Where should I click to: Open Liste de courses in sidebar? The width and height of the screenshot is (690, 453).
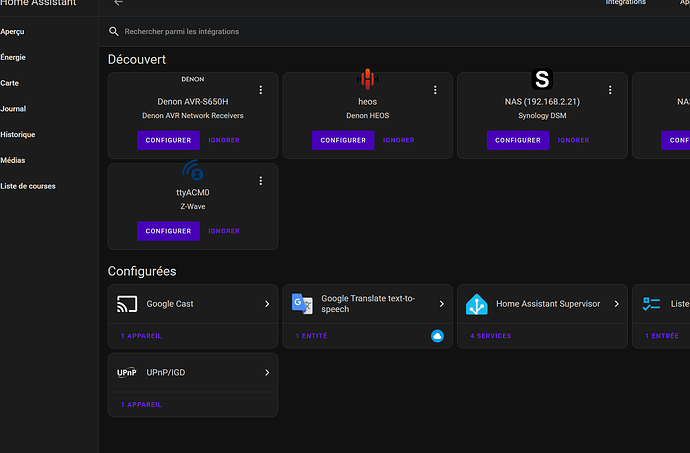point(28,186)
